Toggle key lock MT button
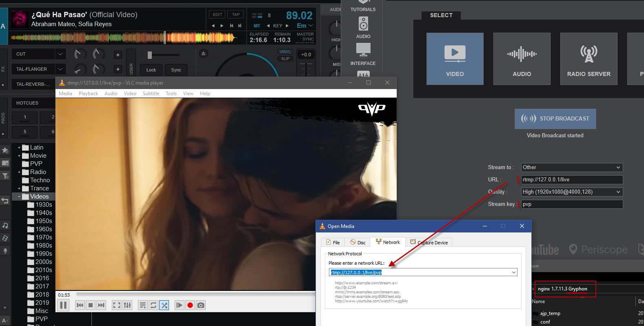This screenshot has width=644, height=326. (257, 26)
